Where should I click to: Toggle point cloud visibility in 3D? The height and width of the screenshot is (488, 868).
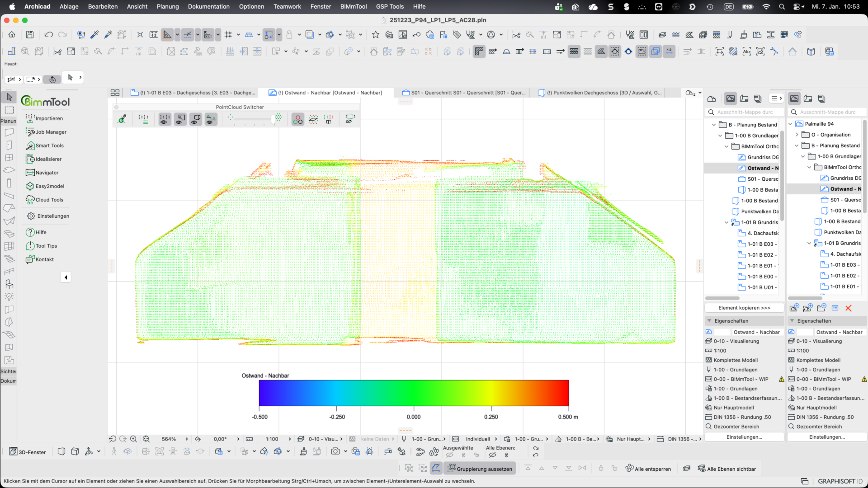(196, 119)
